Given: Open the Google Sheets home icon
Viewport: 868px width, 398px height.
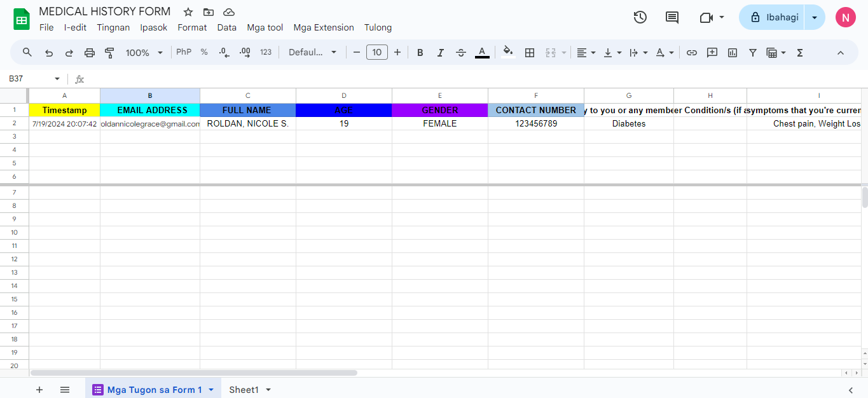Looking at the screenshot, I should point(22,19).
